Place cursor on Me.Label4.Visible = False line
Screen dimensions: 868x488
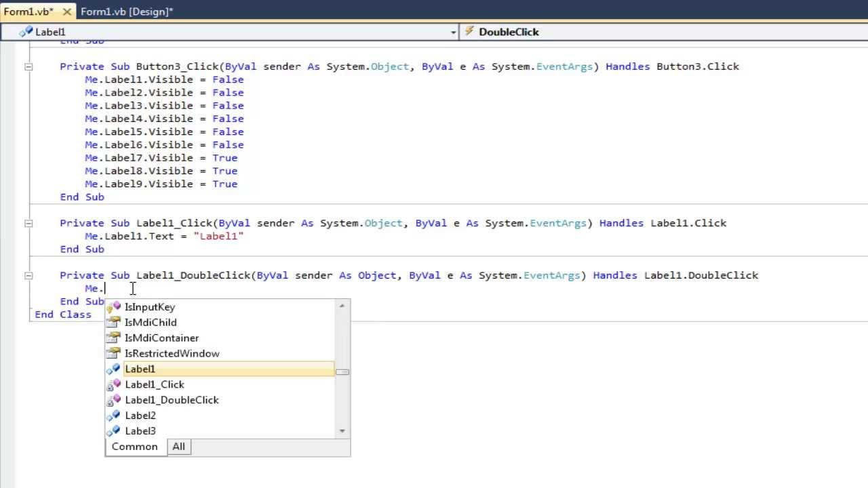(164, 119)
